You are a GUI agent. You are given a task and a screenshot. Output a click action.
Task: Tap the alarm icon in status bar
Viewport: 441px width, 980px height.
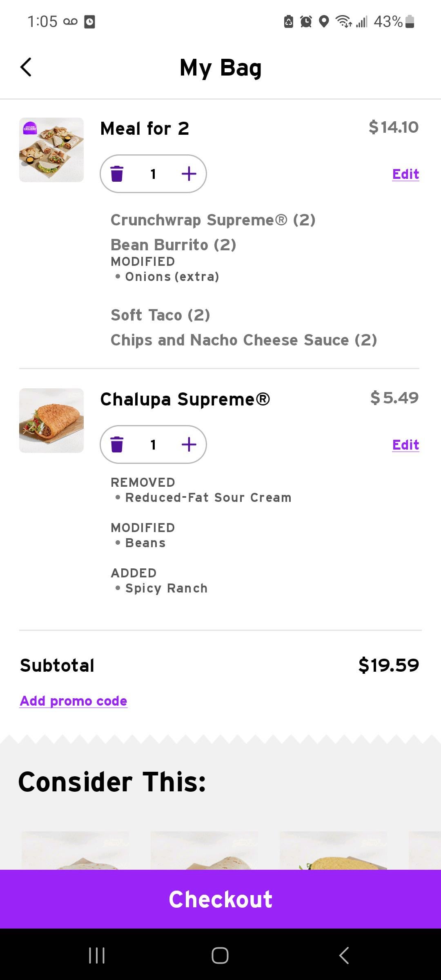306,21
